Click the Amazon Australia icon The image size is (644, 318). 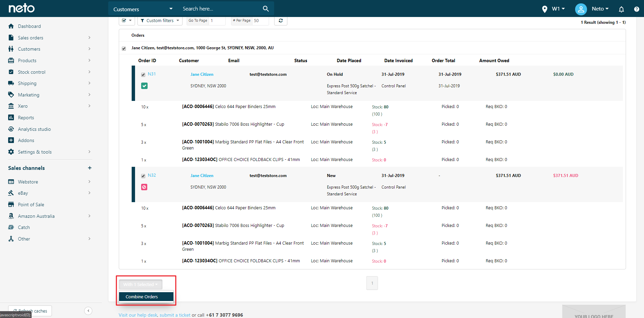click(11, 216)
